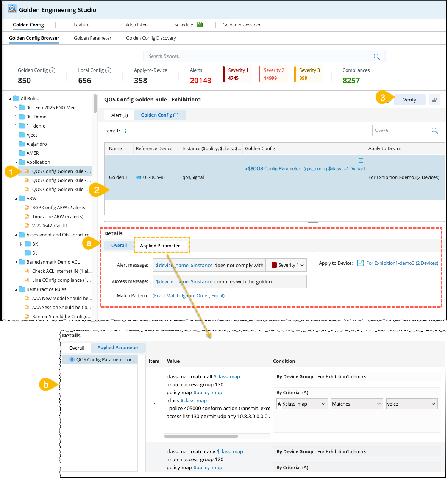Click the Alert message text field

[x=209, y=265]
